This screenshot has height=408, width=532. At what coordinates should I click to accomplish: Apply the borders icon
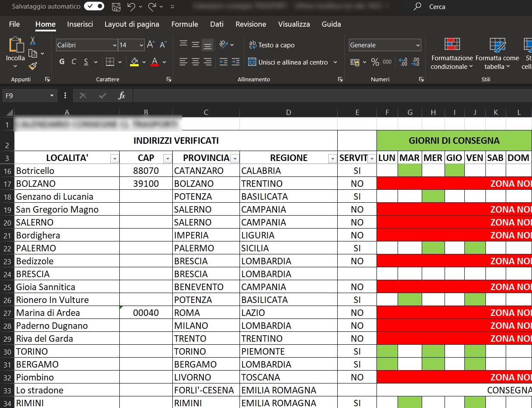coord(110,62)
